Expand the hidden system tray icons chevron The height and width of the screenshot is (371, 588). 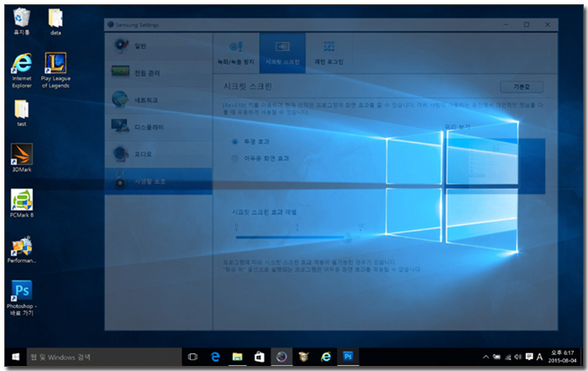pos(486,357)
